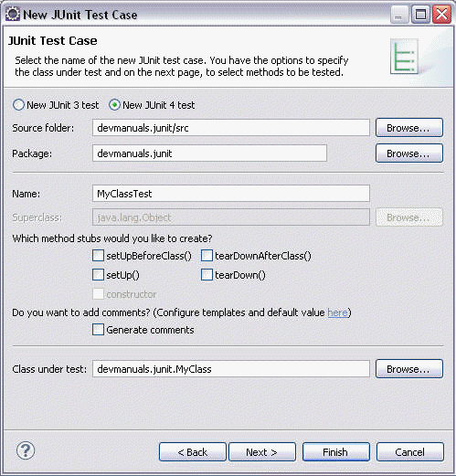456x476 pixels.
Task: Enable the setUpBeforeClass() stub checkbox
Action: 98,256
